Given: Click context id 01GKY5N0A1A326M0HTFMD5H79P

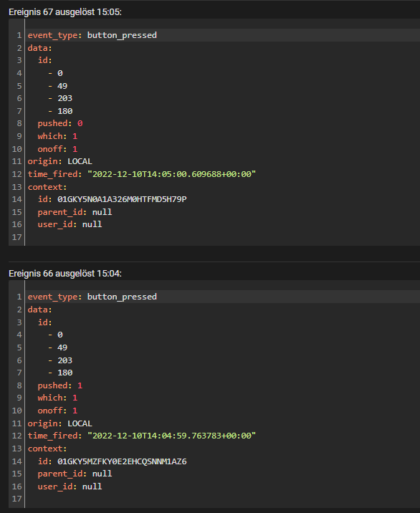Looking at the screenshot, I should click(122, 199).
